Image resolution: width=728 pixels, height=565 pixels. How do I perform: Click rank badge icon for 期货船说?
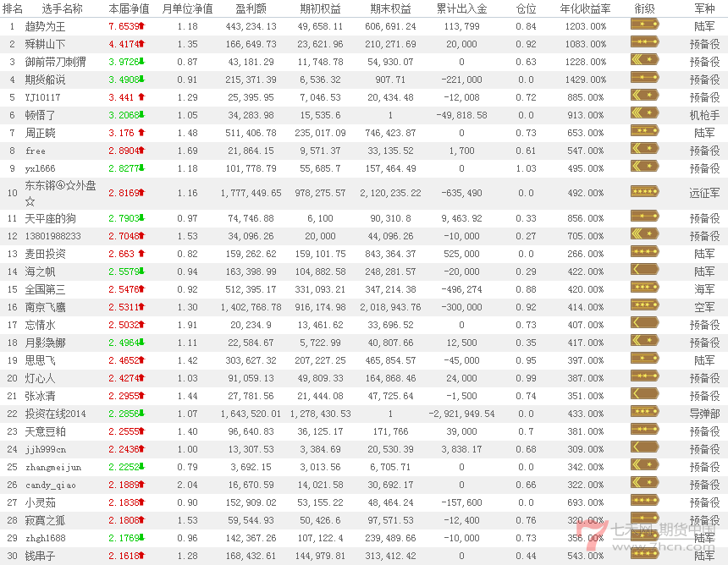645,78
